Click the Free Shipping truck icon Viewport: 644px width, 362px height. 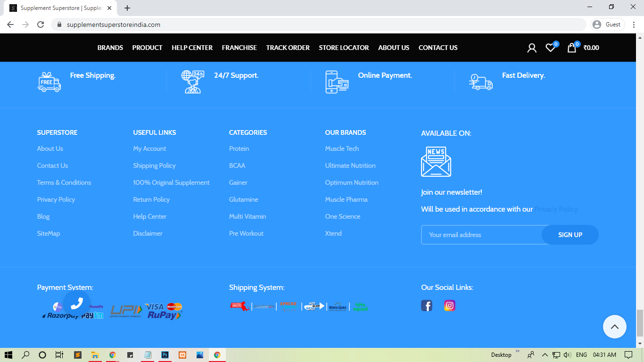(49, 82)
